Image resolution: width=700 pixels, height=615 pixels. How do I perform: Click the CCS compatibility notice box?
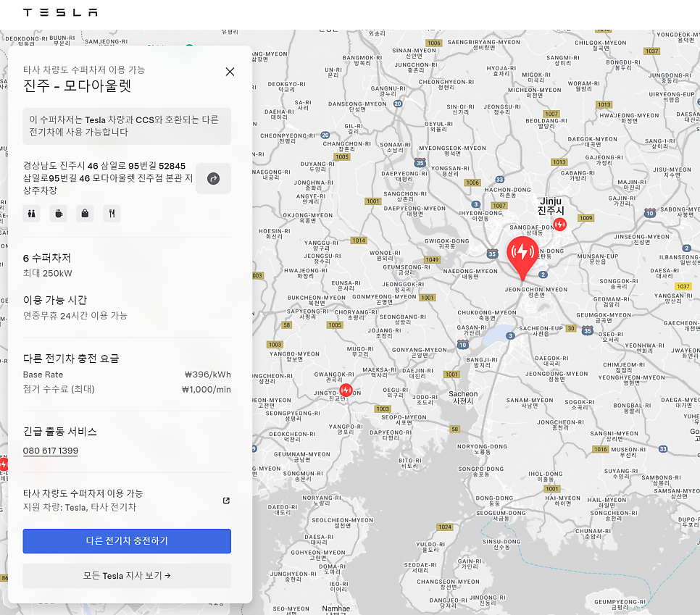tap(128, 126)
